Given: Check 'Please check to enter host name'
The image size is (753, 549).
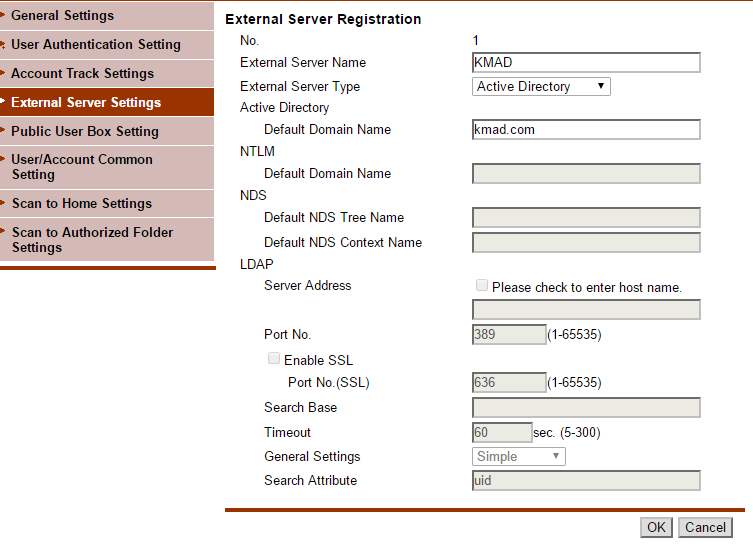Looking at the screenshot, I should [x=482, y=285].
